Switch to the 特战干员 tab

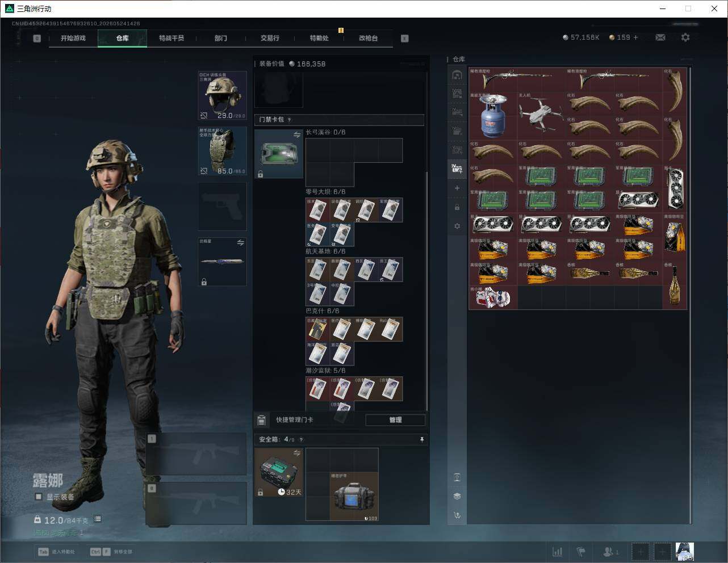171,38
